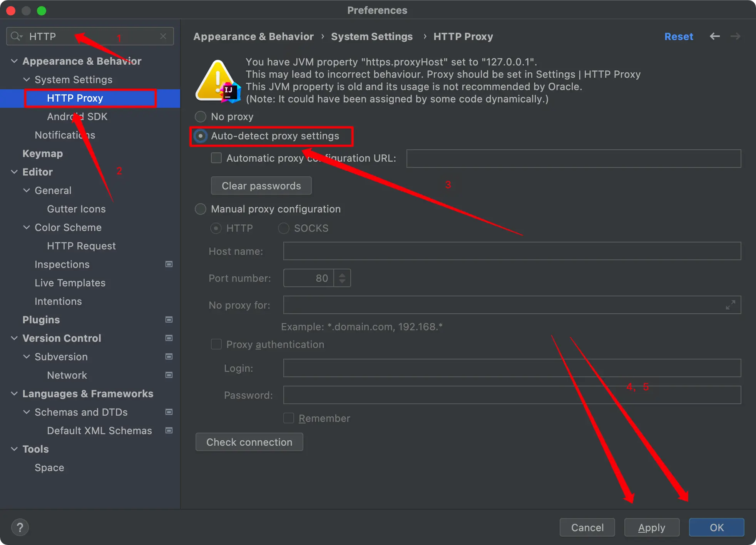
Task: Click the Port number value field
Action: click(x=309, y=278)
